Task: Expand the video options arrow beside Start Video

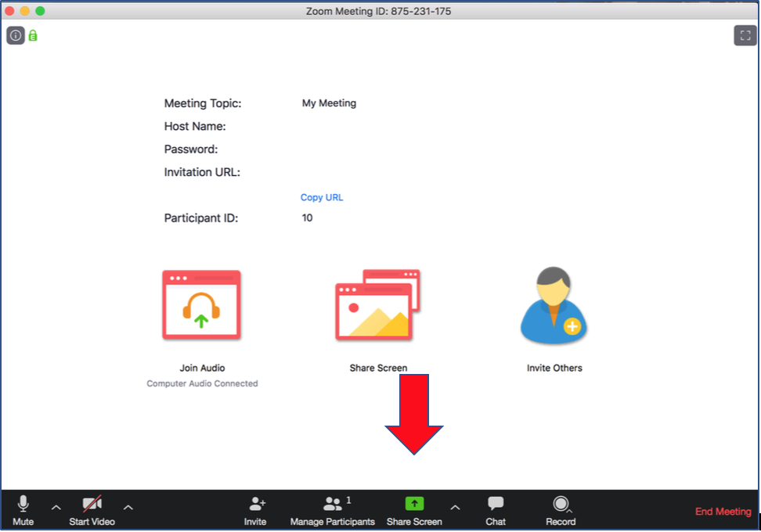Action: tap(128, 508)
